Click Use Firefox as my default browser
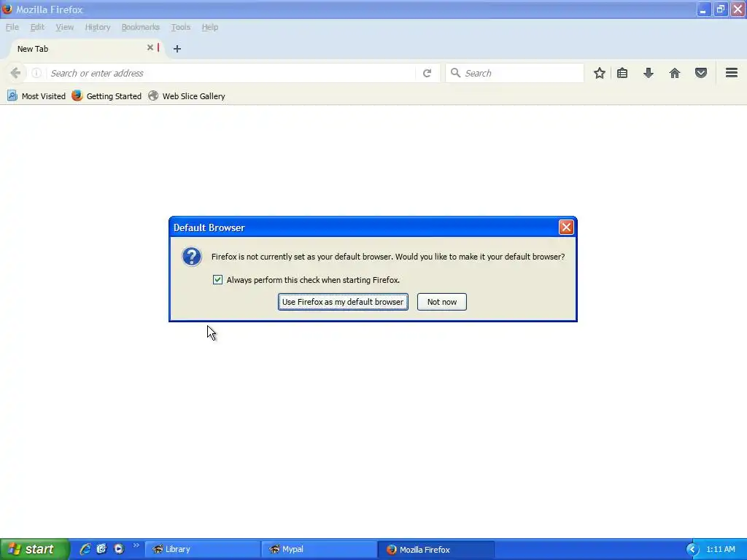This screenshot has height=560, width=747. (x=343, y=302)
